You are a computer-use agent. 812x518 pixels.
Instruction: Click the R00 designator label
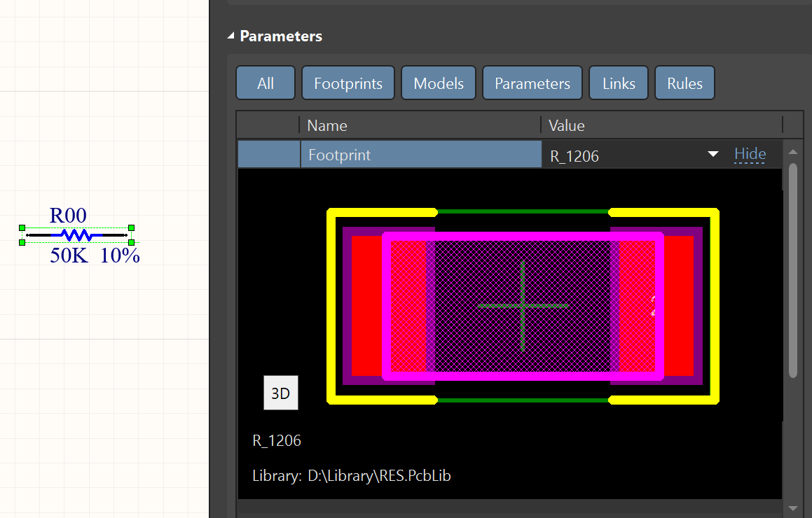[x=68, y=216]
